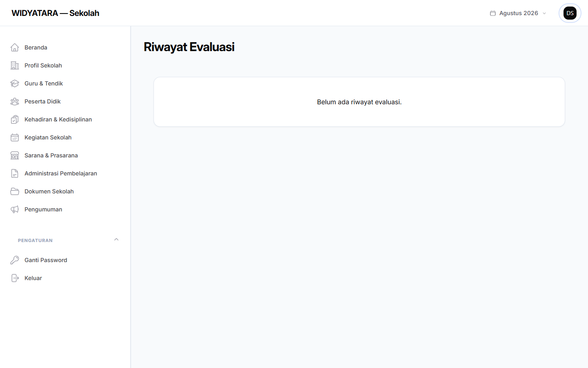Click the Guru & Tendik graduation cap icon
The height and width of the screenshot is (368, 588).
(15, 83)
